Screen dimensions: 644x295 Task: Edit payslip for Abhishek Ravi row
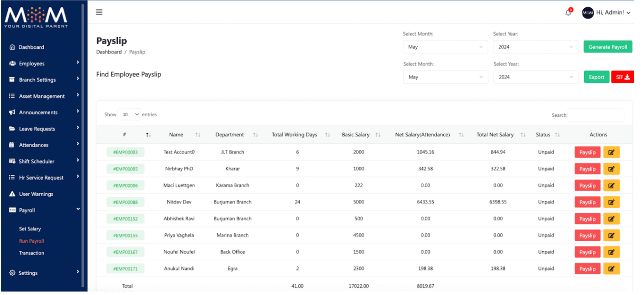click(611, 219)
